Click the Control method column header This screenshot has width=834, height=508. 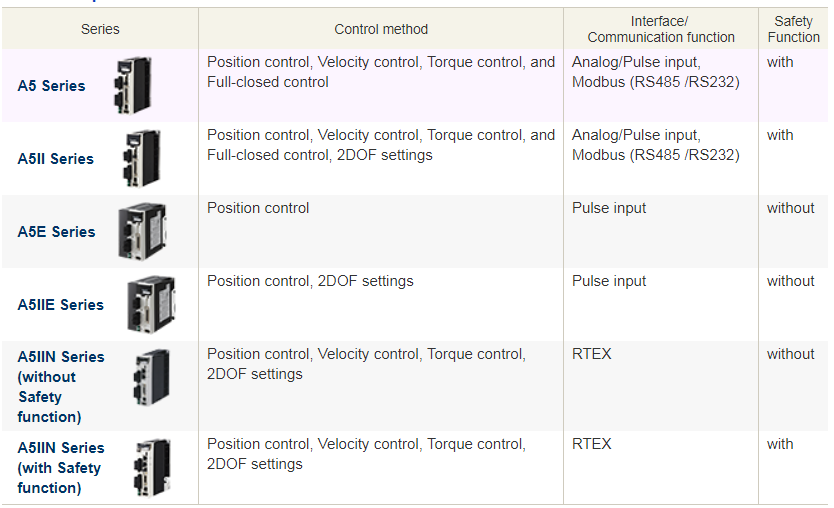click(x=381, y=29)
